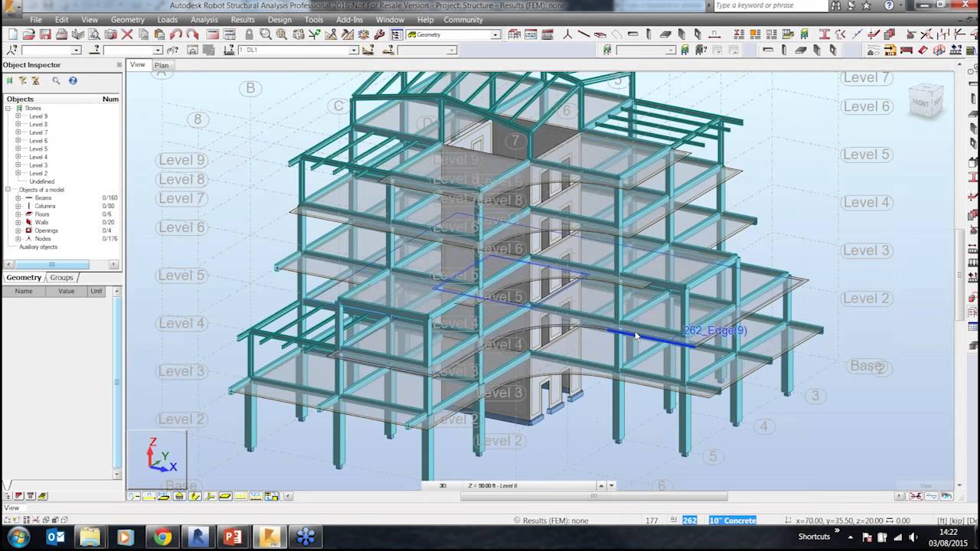The width and height of the screenshot is (980, 551).
Task: Expand the Beams tree node
Action: [18, 198]
